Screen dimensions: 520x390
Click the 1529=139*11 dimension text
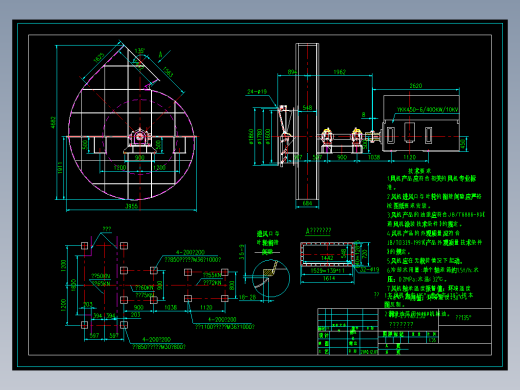[327, 271]
